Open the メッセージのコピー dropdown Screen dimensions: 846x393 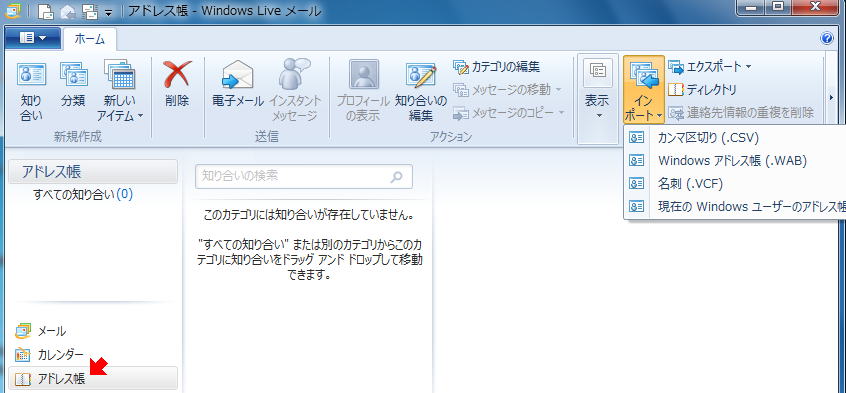pos(509,113)
